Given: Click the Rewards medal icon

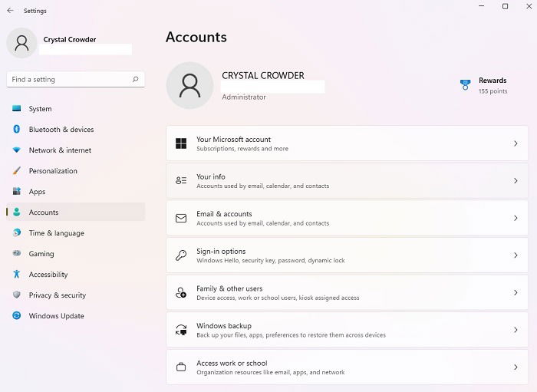Looking at the screenshot, I should click(465, 84).
